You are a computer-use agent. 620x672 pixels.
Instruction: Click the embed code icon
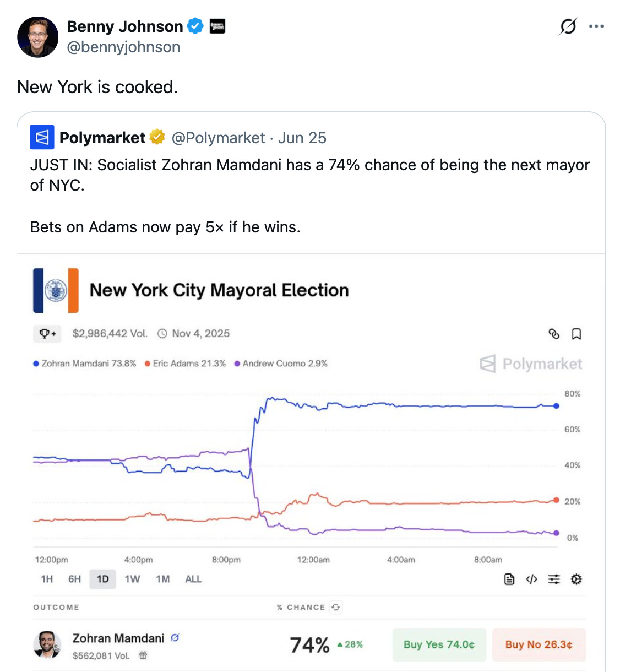pyautogui.click(x=531, y=579)
